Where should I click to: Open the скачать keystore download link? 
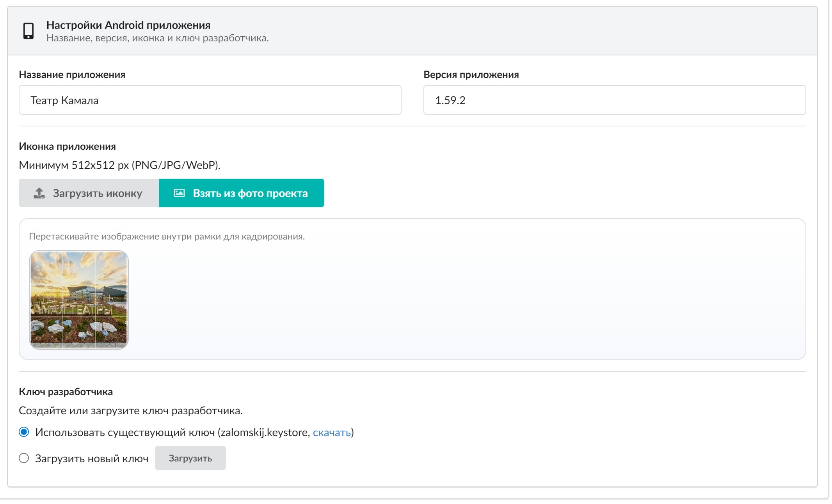click(x=331, y=432)
